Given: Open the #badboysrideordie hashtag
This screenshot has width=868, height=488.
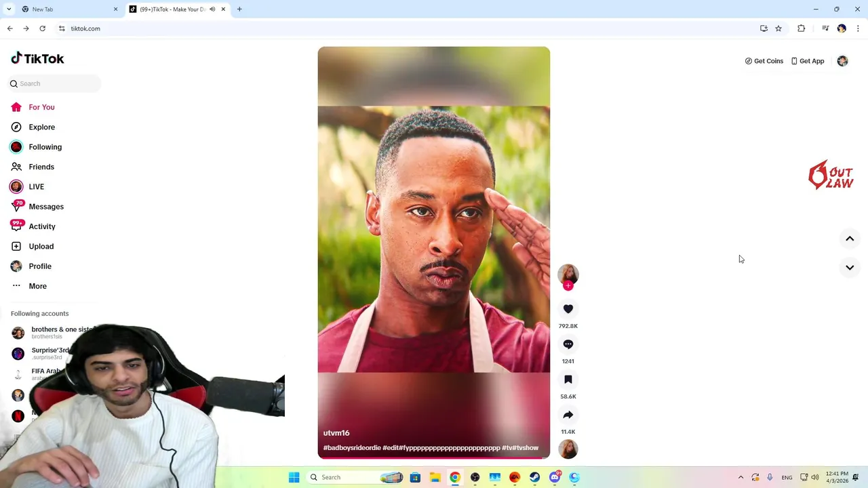Looking at the screenshot, I should [352, 448].
